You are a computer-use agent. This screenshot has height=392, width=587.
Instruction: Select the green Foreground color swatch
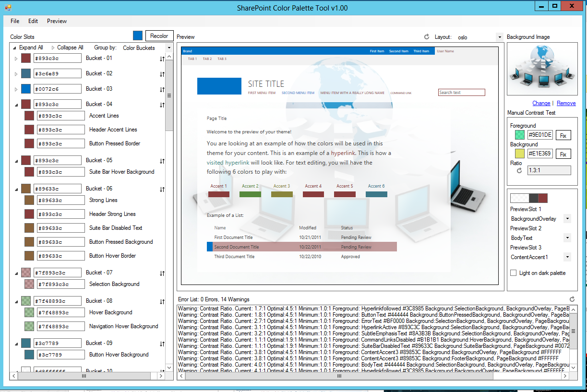pos(519,135)
